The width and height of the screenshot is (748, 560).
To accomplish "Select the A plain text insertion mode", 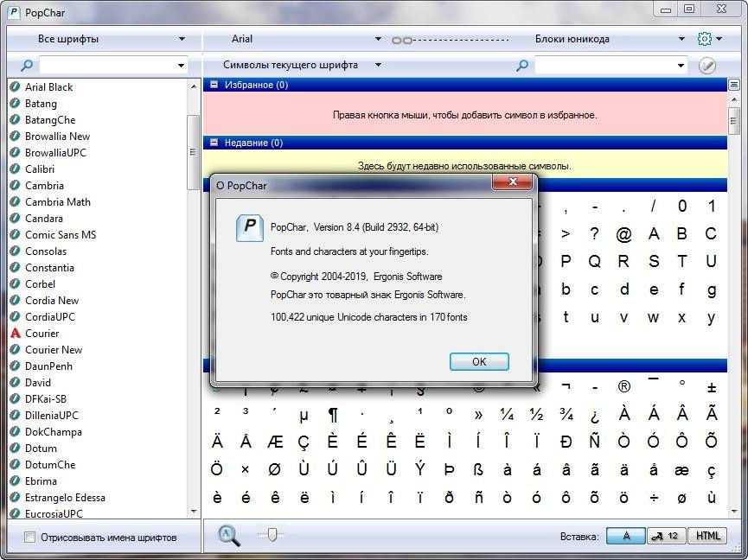I will pyautogui.click(x=626, y=536).
